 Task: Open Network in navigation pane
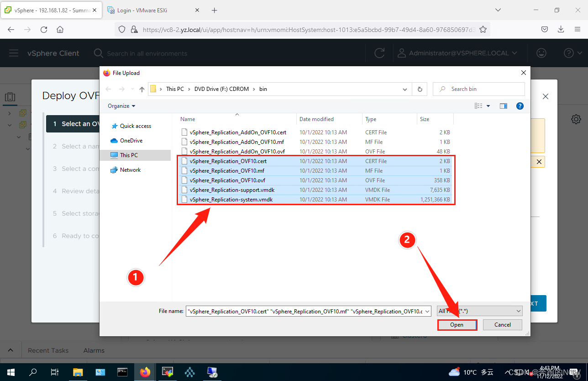(130, 170)
